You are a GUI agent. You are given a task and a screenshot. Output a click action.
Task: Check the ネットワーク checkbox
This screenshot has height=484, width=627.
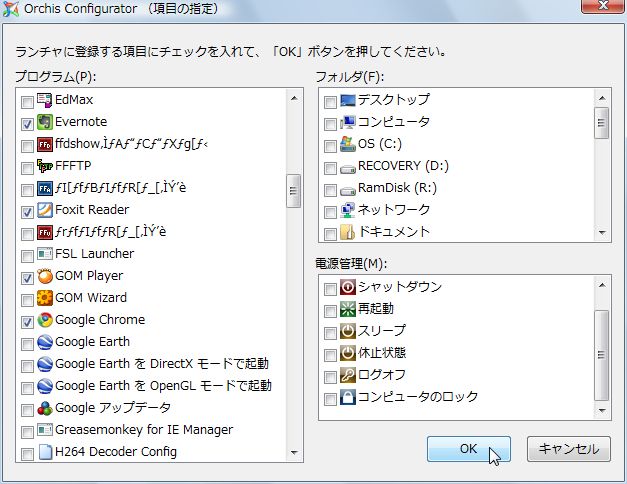tap(330, 212)
